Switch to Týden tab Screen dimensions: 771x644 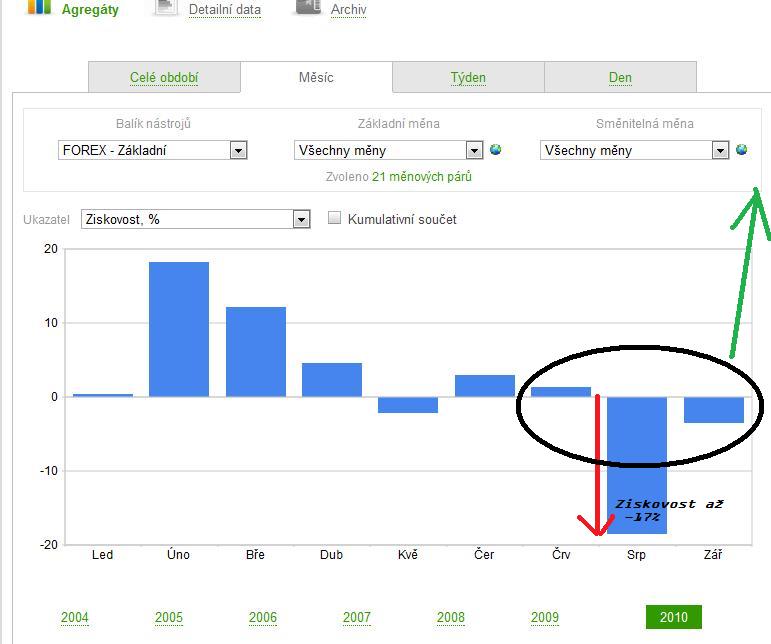click(468, 77)
